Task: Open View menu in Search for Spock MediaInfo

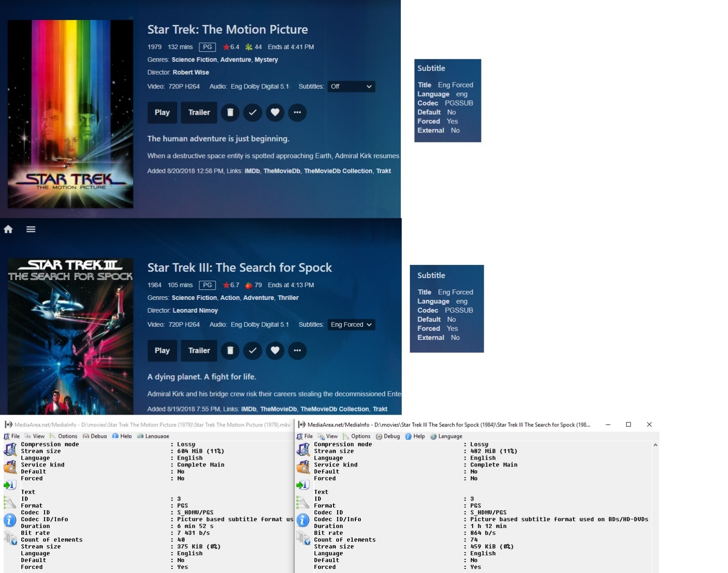Action: pos(328,436)
